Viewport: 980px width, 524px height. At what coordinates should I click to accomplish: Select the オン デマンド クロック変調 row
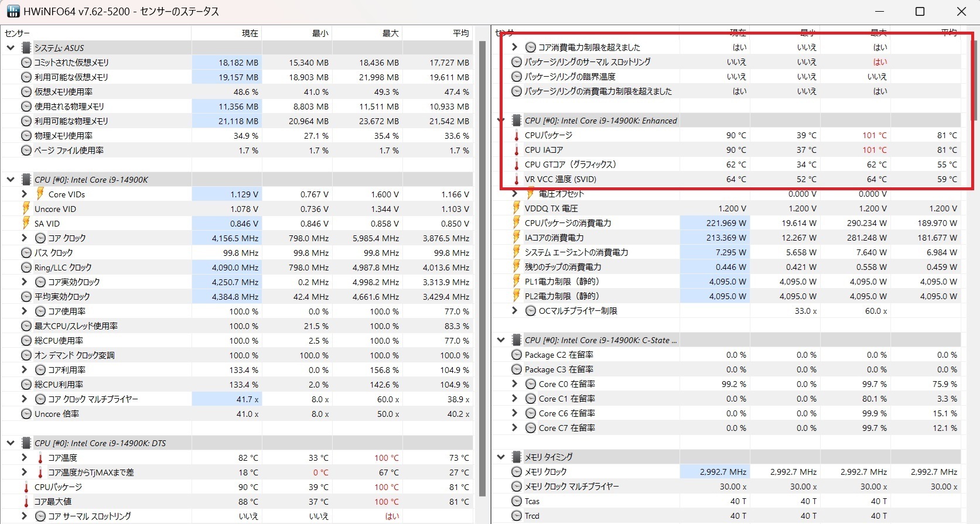pos(237,355)
